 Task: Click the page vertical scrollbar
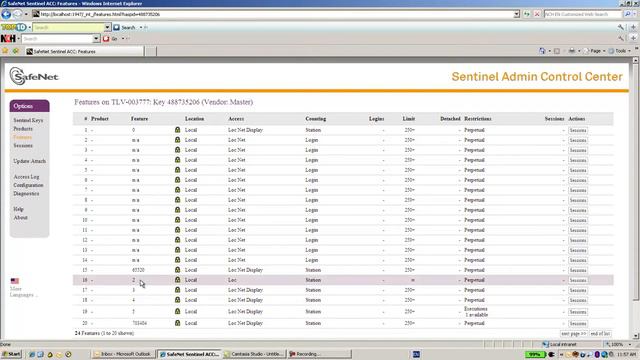[x=636, y=198]
